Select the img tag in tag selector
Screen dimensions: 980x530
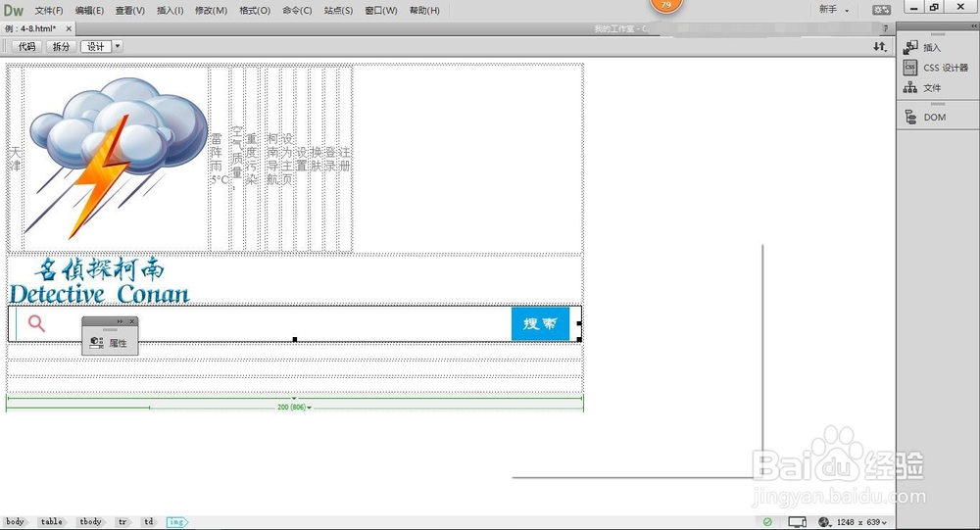point(176,522)
